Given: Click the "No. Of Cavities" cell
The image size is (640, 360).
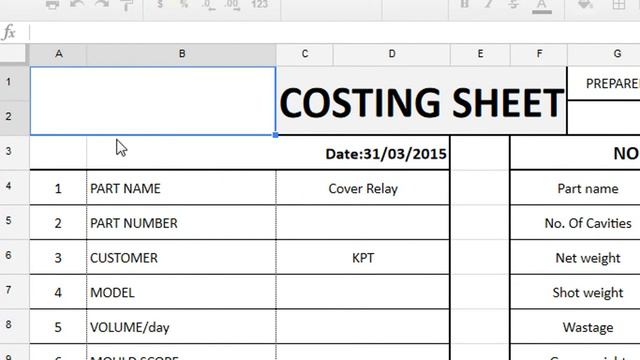Looking at the screenshot, I should point(576,223).
